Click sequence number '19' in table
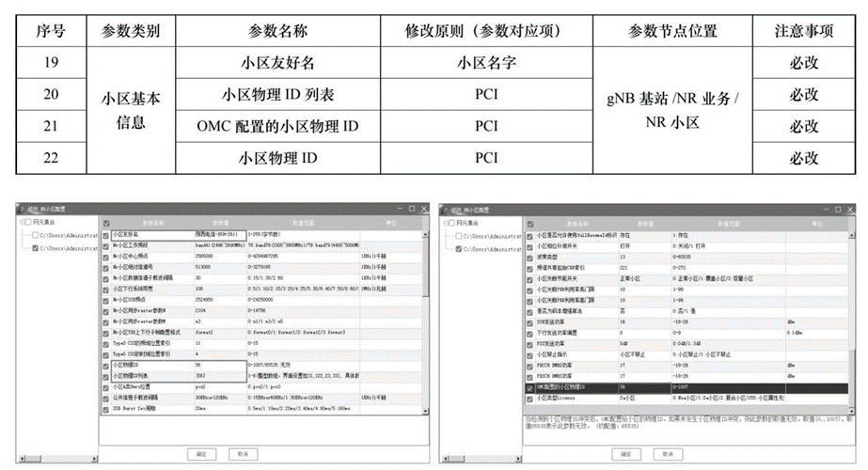Viewport: 868px width, 470px height. [51, 63]
